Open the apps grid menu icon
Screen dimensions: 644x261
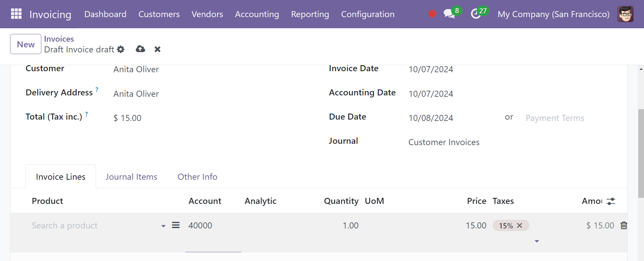pyautogui.click(x=16, y=14)
